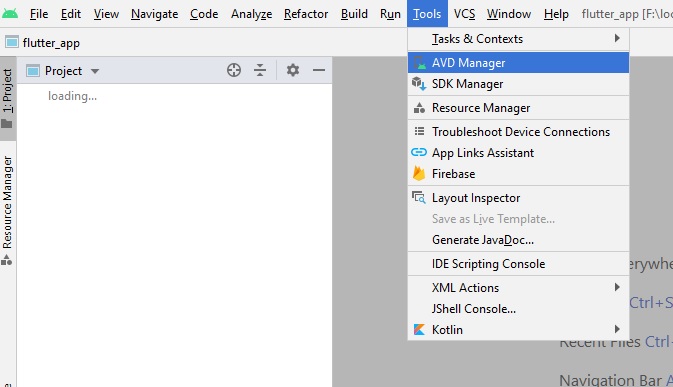Click the App Links Assistant chain icon
Viewport: 673px width, 387px height.
[419, 152]
